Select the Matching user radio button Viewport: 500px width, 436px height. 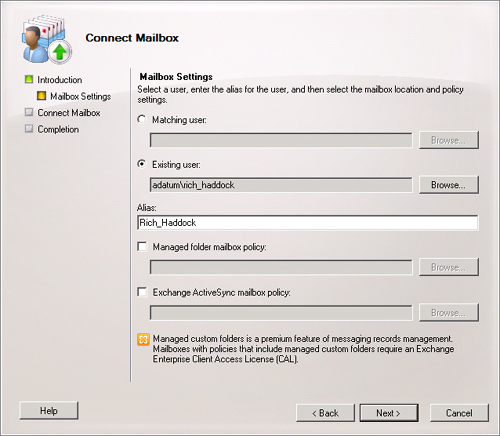coord(142,119)
